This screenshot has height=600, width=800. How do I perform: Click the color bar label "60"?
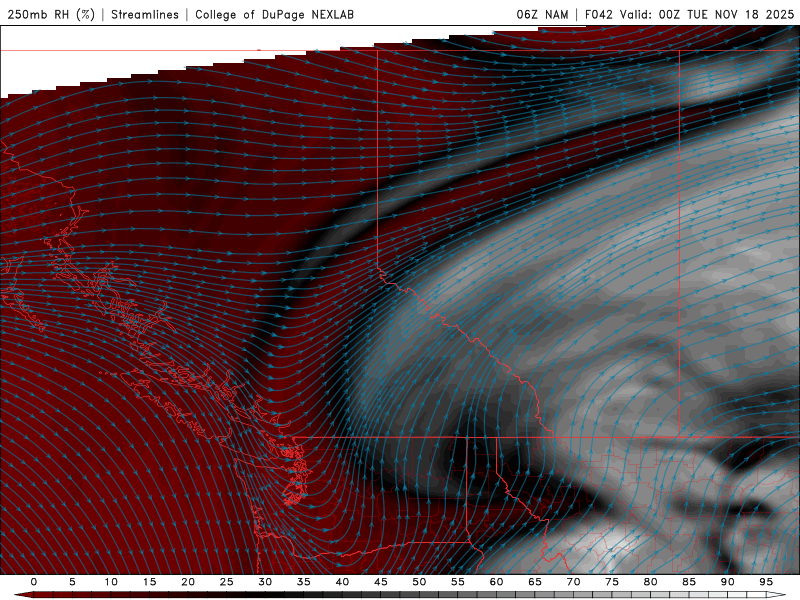[x=496, y=582]
